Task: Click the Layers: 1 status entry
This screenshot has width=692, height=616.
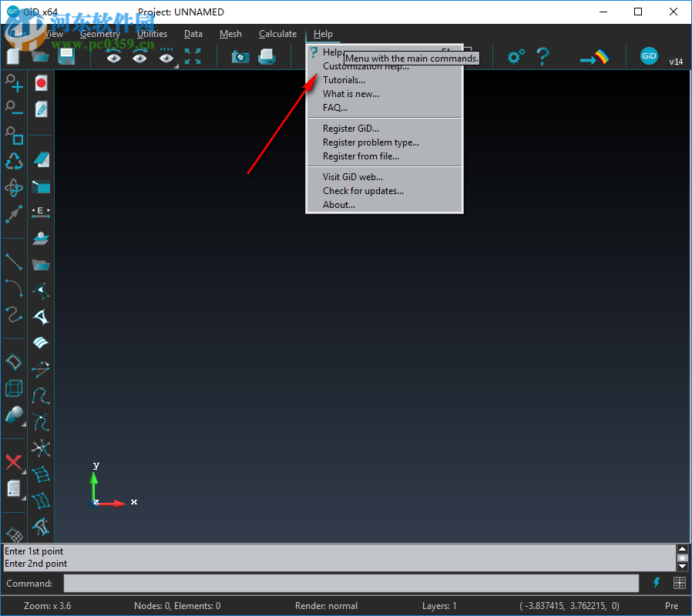Action: [439, 606]
